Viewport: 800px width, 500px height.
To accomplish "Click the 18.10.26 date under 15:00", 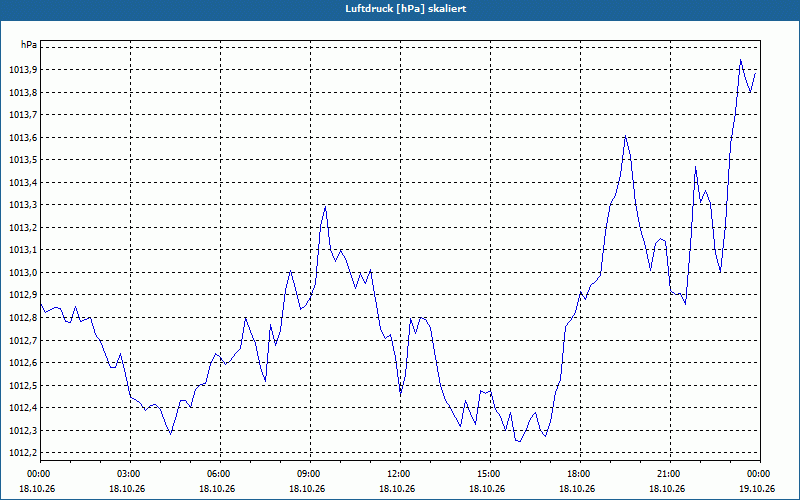I will [487, 488].
